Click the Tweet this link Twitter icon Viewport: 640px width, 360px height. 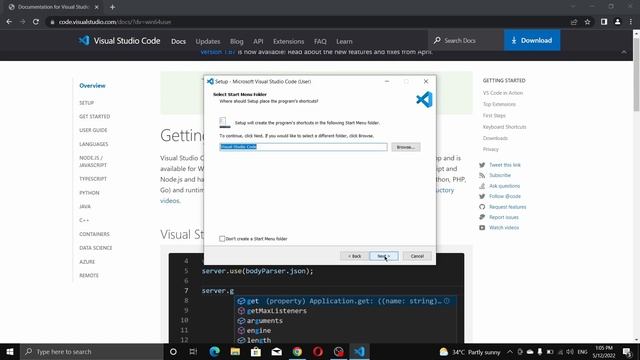482,165
